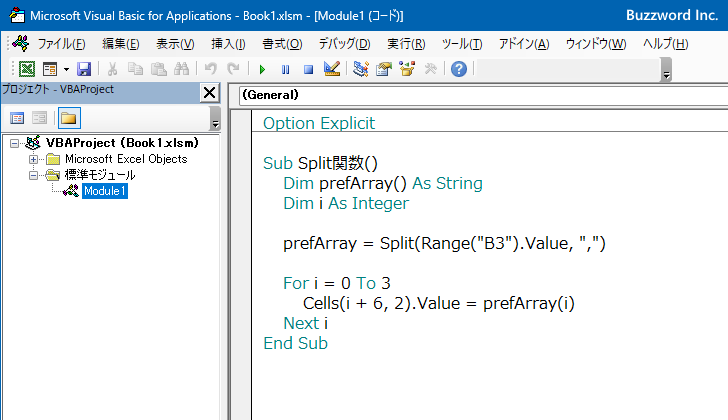Open the ヘルプ(H) menu
728x420 pixels.
[x=665, y=44]
